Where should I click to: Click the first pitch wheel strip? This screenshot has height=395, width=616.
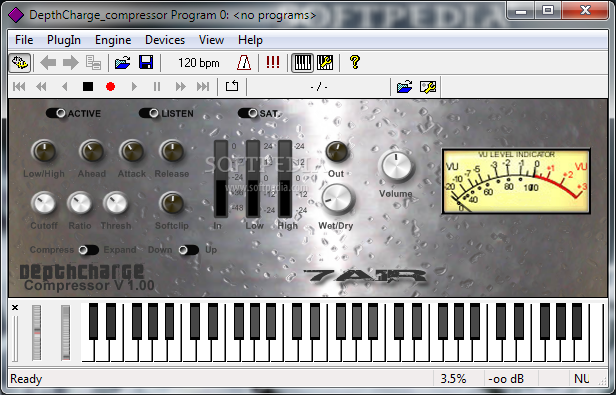[x=37, y=333]
